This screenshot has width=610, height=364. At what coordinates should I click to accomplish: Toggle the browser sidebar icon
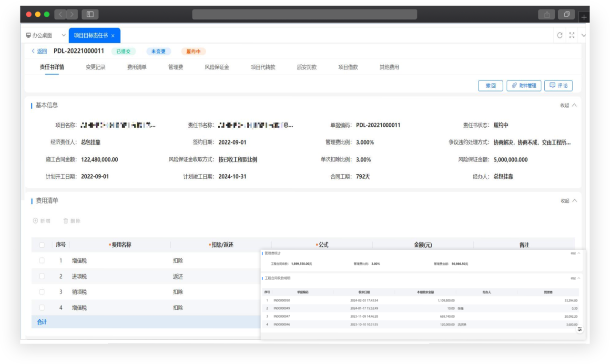(90, 14)
